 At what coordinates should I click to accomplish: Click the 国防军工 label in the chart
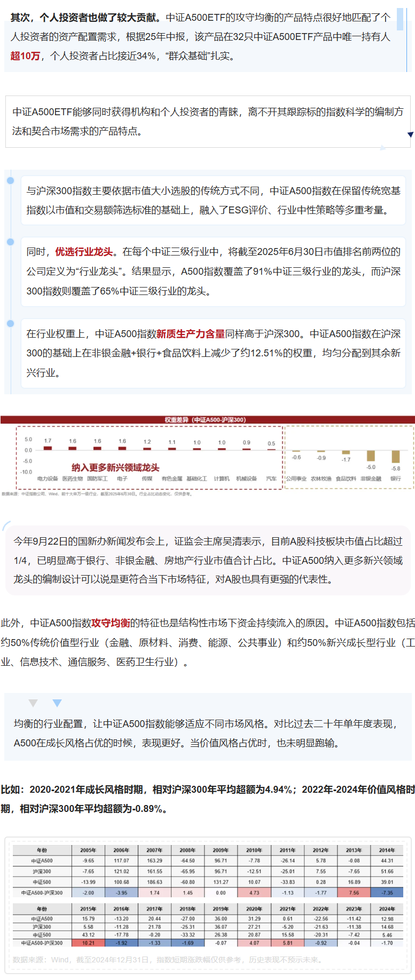97,479
